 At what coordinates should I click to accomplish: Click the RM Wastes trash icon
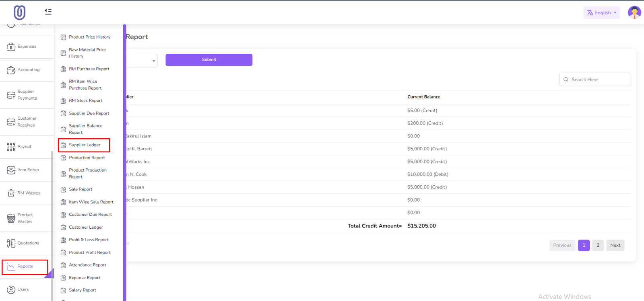(11, 193)
